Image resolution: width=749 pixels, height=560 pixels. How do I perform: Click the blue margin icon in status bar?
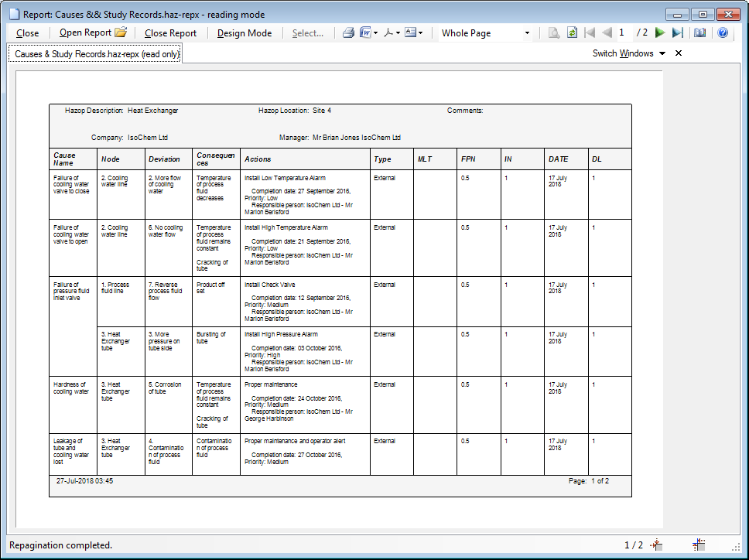tap(699, 545)
